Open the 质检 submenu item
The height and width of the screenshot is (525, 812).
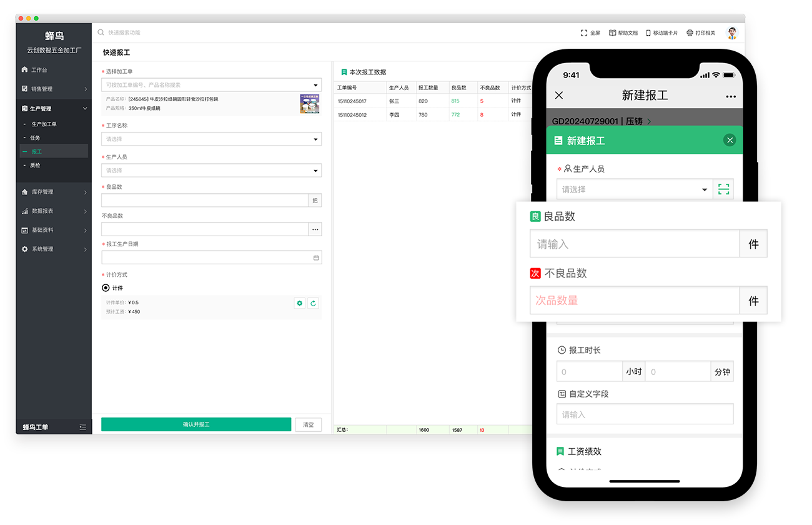point(35,166)
